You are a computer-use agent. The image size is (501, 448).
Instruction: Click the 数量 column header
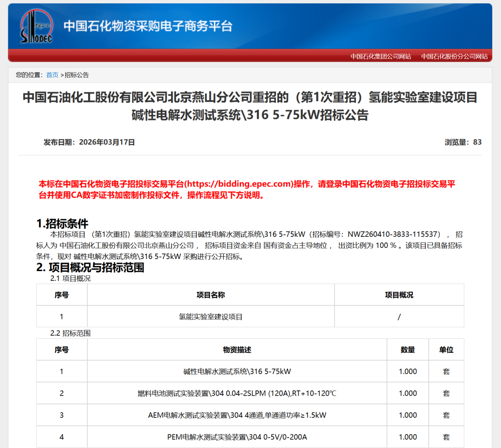pyautogui.click(x=408, y=350)
